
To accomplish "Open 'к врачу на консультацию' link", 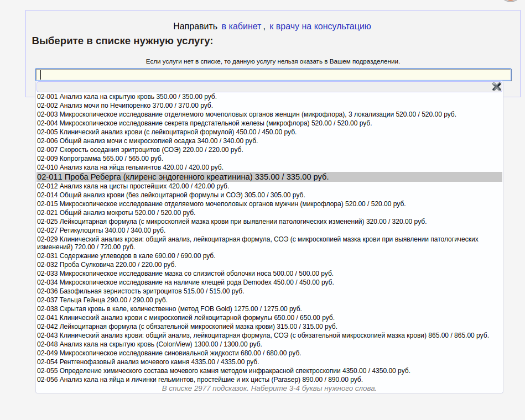I will (x=320, y=26).
